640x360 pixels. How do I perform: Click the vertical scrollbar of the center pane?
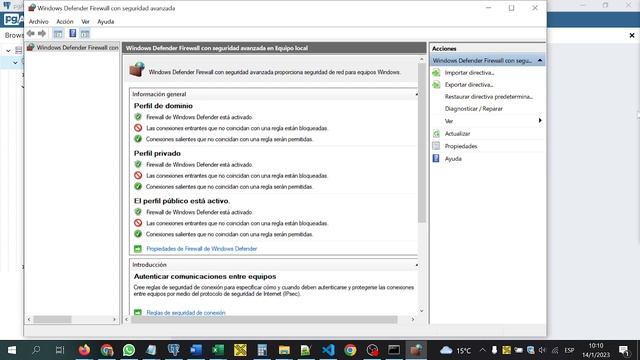(x=422, y=143)
